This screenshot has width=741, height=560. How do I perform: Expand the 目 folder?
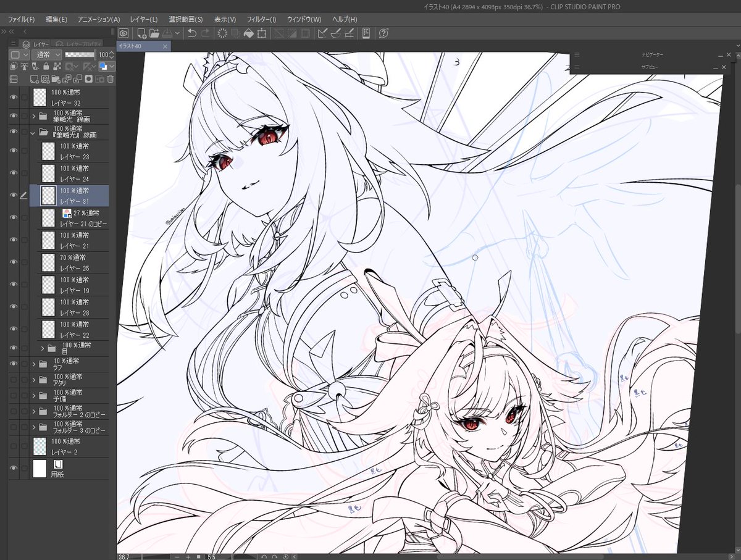pyautogui.click(x=43, y=348)
